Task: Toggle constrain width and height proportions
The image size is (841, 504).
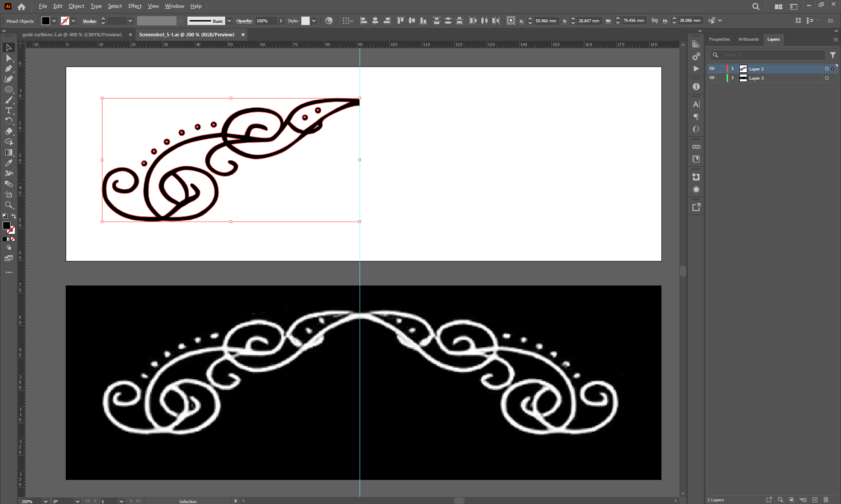Action: 654,21
